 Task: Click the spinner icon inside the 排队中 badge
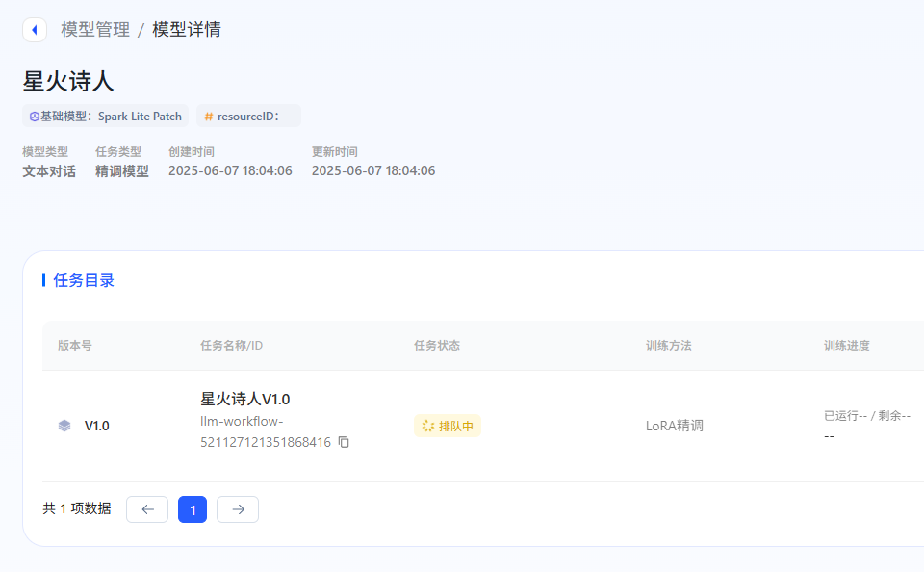[427, 426]
